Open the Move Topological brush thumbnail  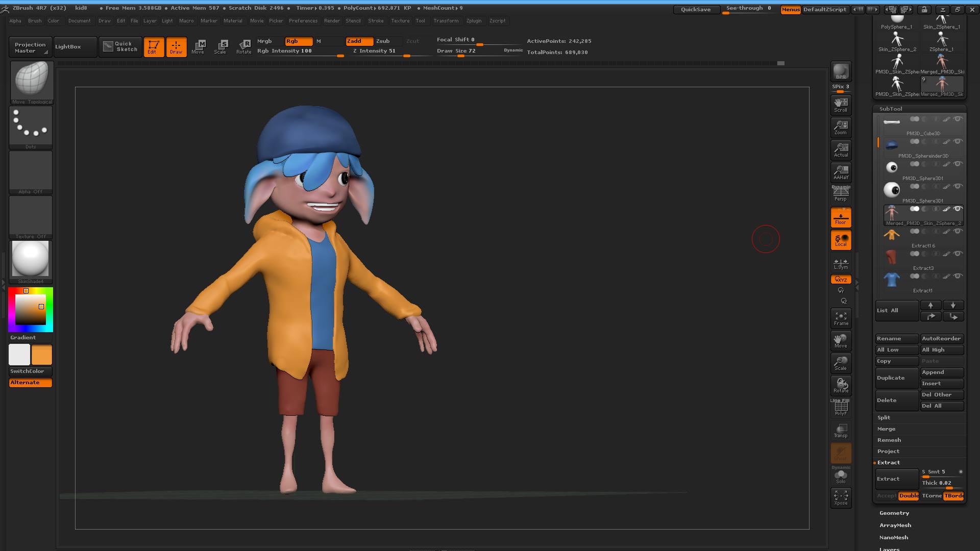(x=31, y=83)
